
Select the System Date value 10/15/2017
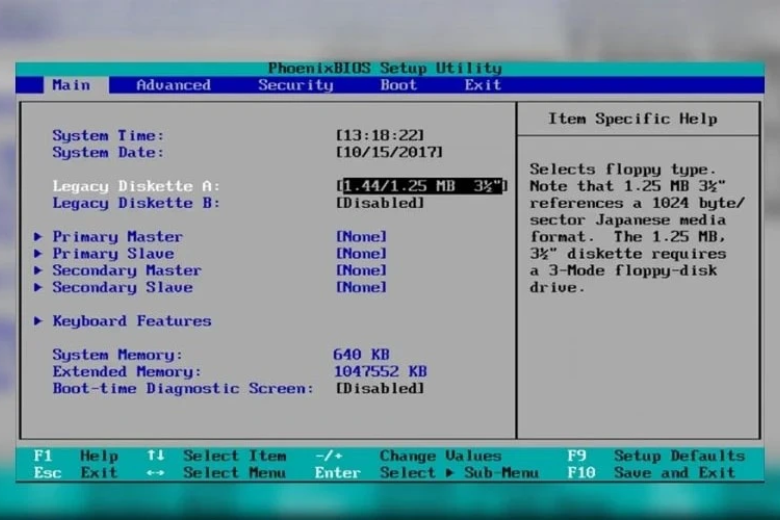pos(389,152)
